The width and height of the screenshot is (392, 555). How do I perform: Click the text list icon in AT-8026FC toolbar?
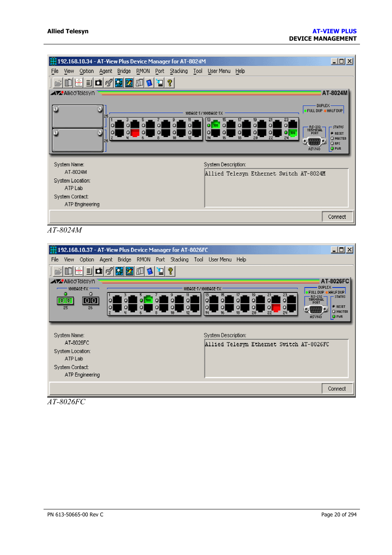click(89, 271)
